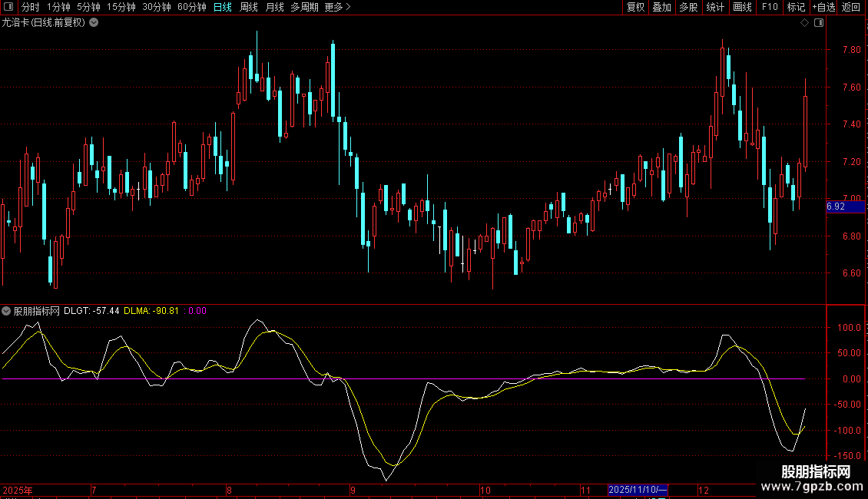This screenshot has height=499, width=868.
Task: Click the 6.80 price axis label
Action: 851,236
